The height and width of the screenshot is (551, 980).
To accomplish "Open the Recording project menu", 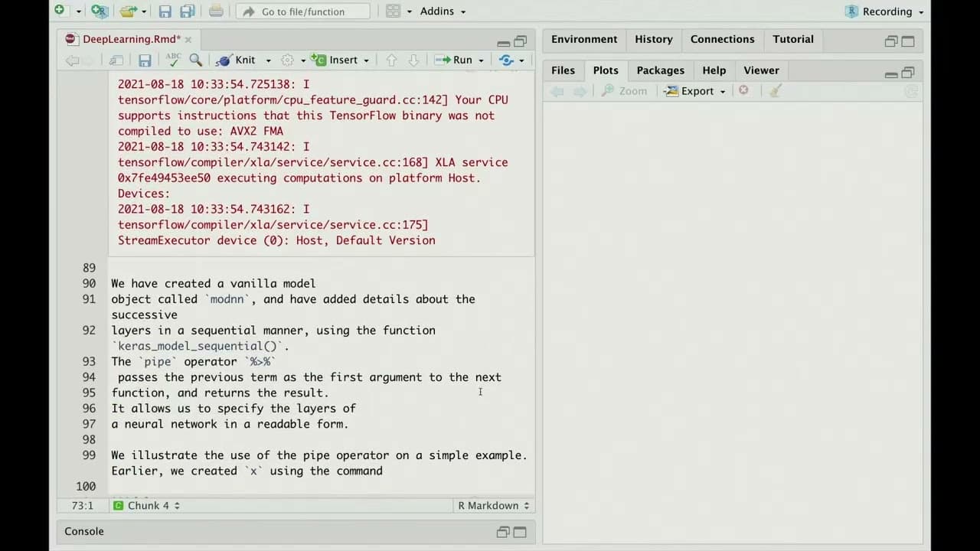I will coord(884,11).
